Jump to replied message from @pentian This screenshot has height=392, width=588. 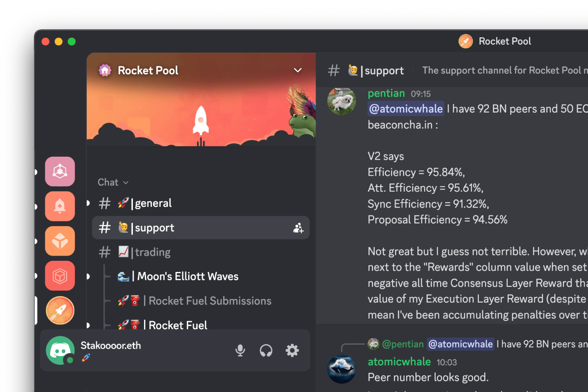403,344
